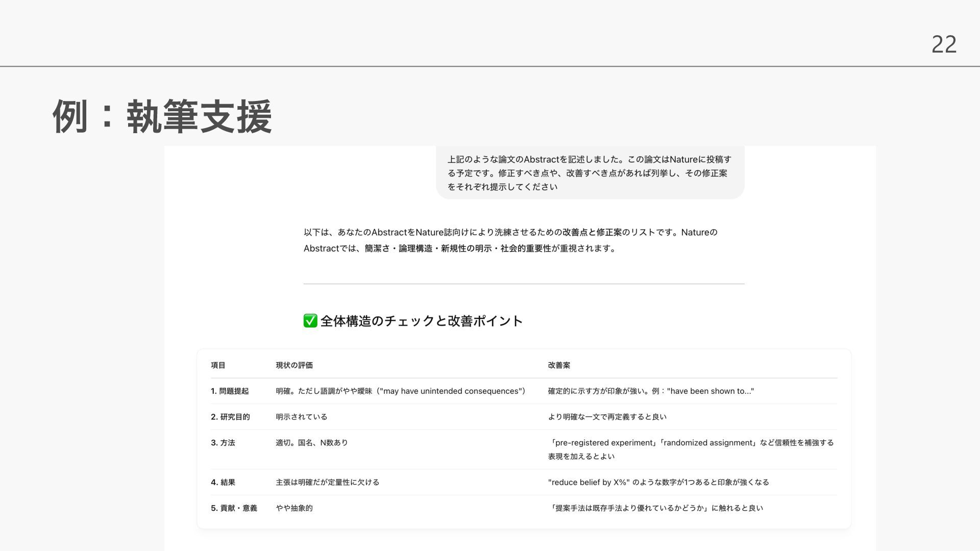The height and width of the screenshot is (551, 980).
Task: Select the 4. 結果 row label
Action: (223, 482)
